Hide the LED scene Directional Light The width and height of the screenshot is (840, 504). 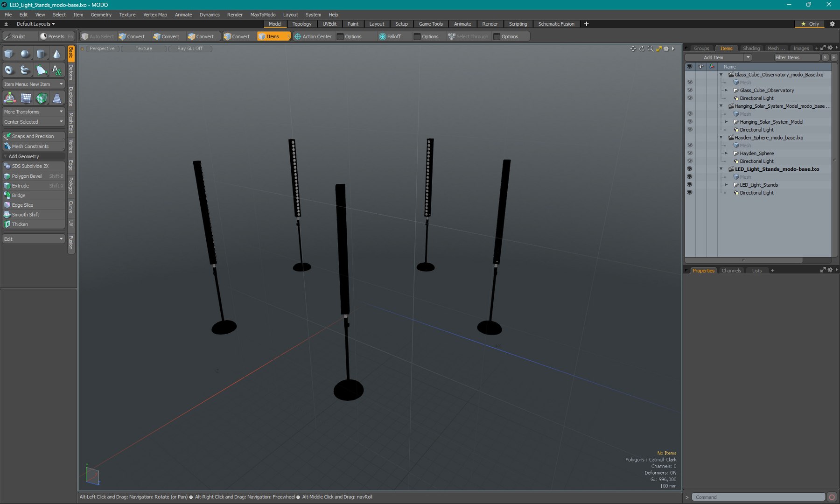click(x=689, y=193)
